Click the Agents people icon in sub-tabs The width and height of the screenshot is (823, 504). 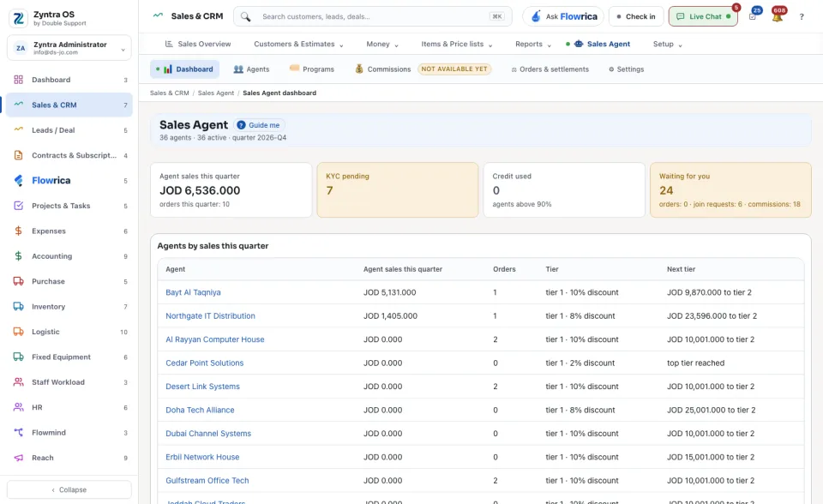click(x=238, y=69)
